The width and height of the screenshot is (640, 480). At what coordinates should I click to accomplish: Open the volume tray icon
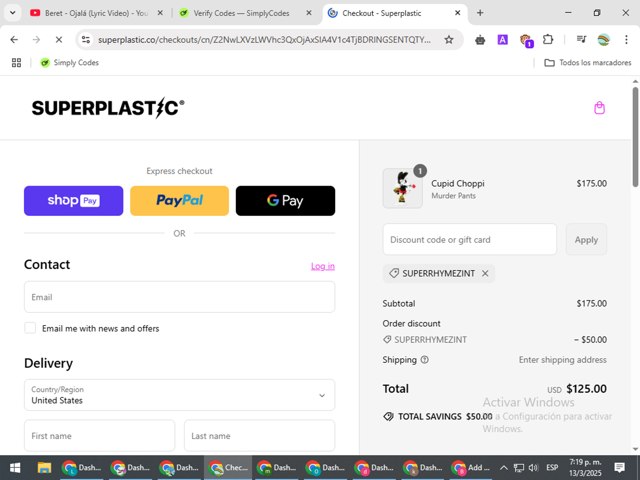(x=533, y=468)
